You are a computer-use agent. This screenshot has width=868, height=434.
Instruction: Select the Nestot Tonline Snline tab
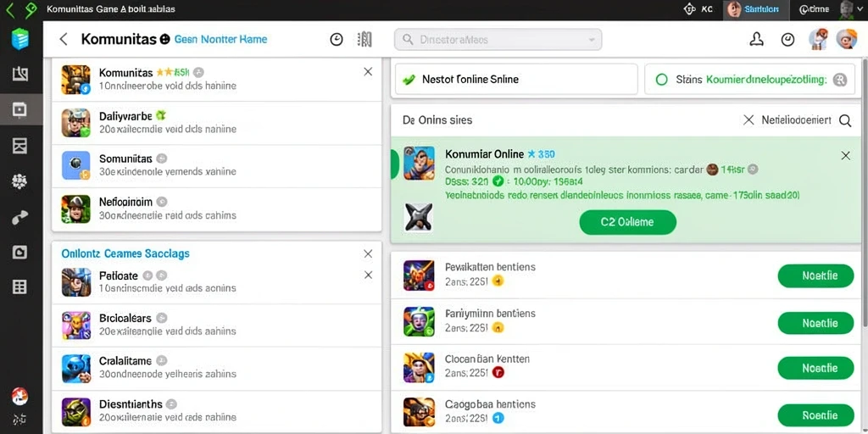516,79
